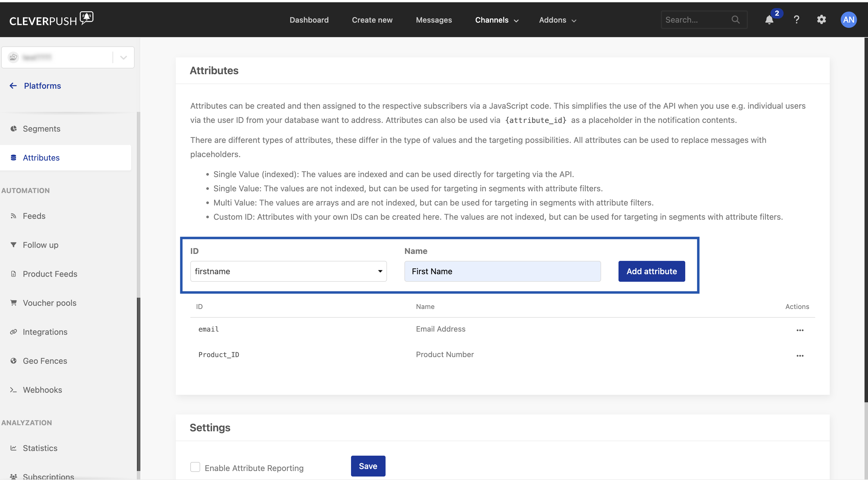868x480 pixels.
Task: Open Segments in the sidebar
Action: pyautogui.click(x=41, y=129)
